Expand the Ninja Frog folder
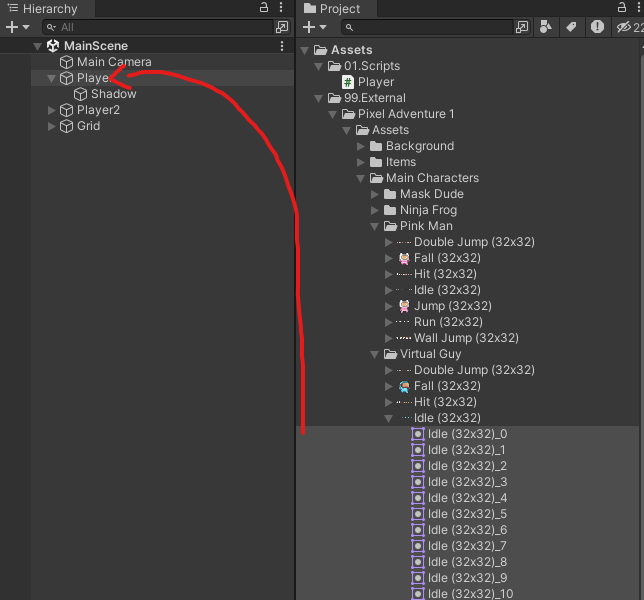Image resolution: width=644 pixels, height=600 pixels. coord(375,210)
